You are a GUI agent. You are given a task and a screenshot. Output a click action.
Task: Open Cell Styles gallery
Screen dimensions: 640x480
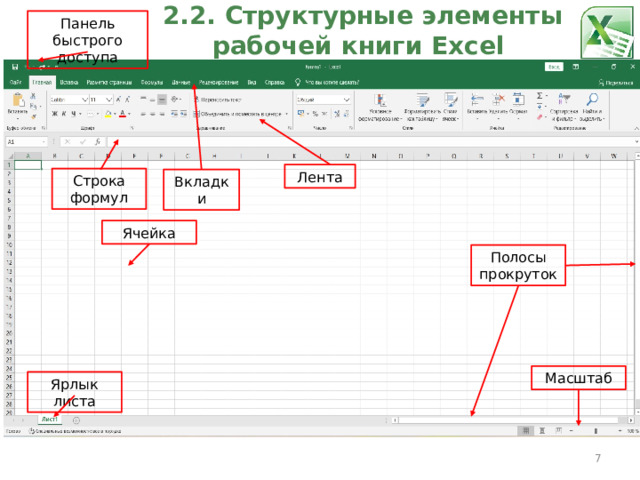click(x=450, y=107)
